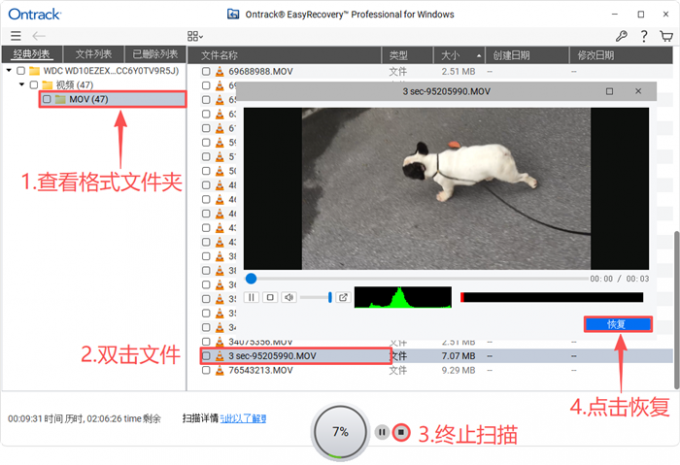Maximize the video preview window
The width and height of the screenshot is (680, 465).
point(609,91)
